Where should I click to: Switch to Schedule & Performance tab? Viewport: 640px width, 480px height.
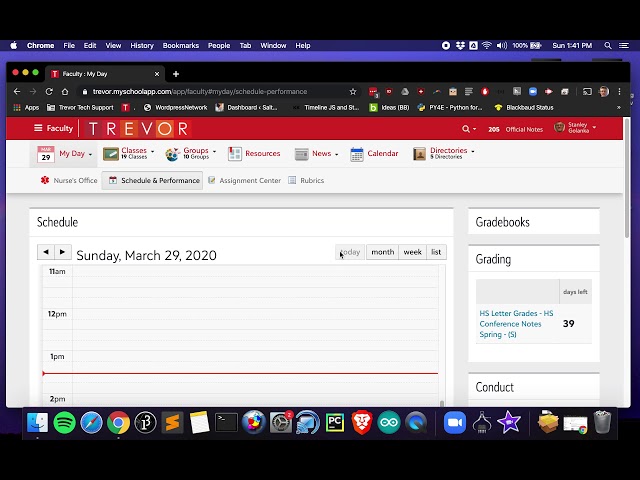point(152,180)
